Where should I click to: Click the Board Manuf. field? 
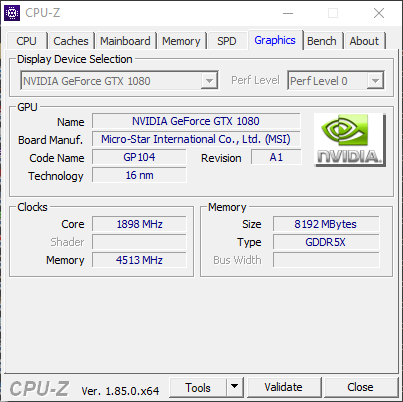pyautogui.click(x=196, y=139)
